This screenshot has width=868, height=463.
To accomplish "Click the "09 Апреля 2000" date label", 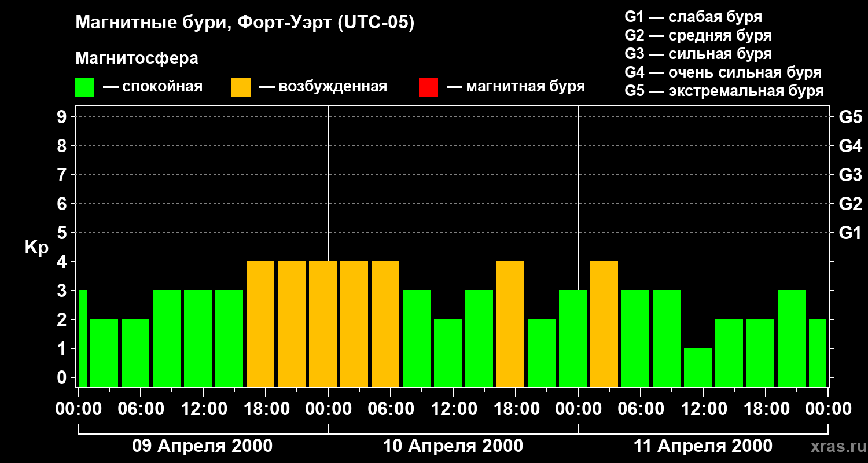I will (x=203, y=446).
